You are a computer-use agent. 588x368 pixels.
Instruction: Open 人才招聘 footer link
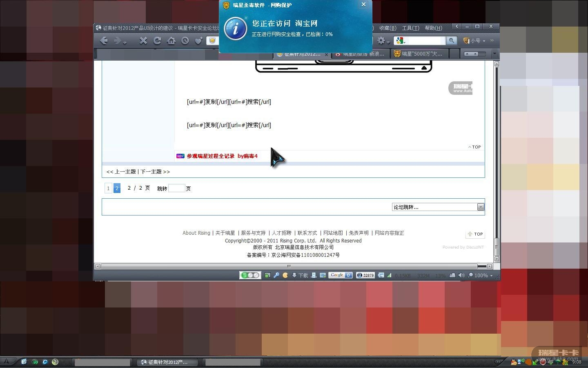coord(282,233)
